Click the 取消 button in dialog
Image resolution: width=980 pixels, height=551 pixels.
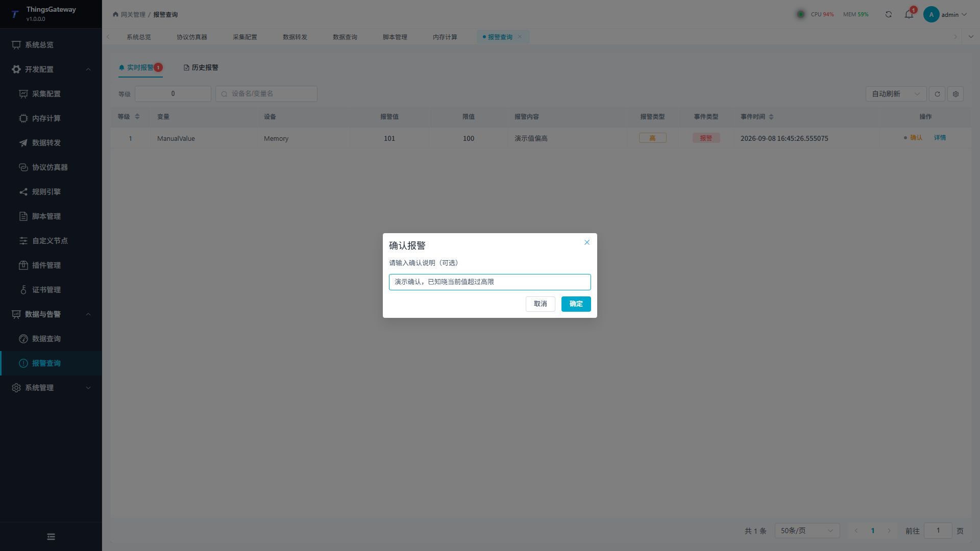(540, 304)
